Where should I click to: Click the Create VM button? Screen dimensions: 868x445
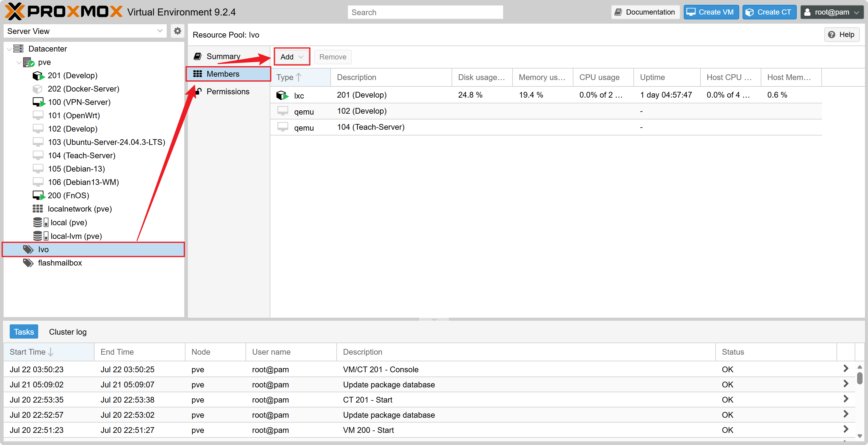tap(711, 12)
